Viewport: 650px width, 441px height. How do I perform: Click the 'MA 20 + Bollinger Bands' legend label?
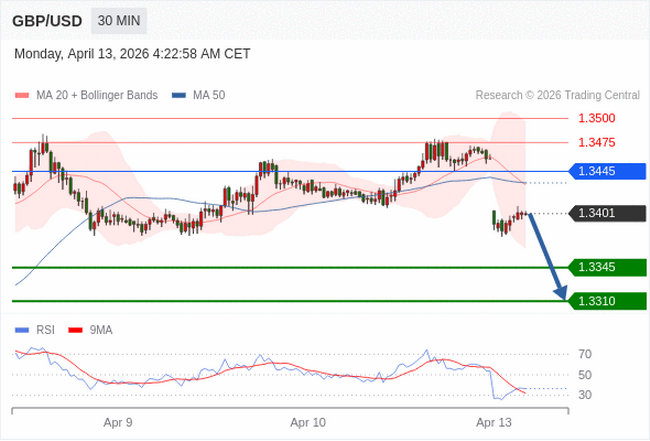(x=97, y=95)
